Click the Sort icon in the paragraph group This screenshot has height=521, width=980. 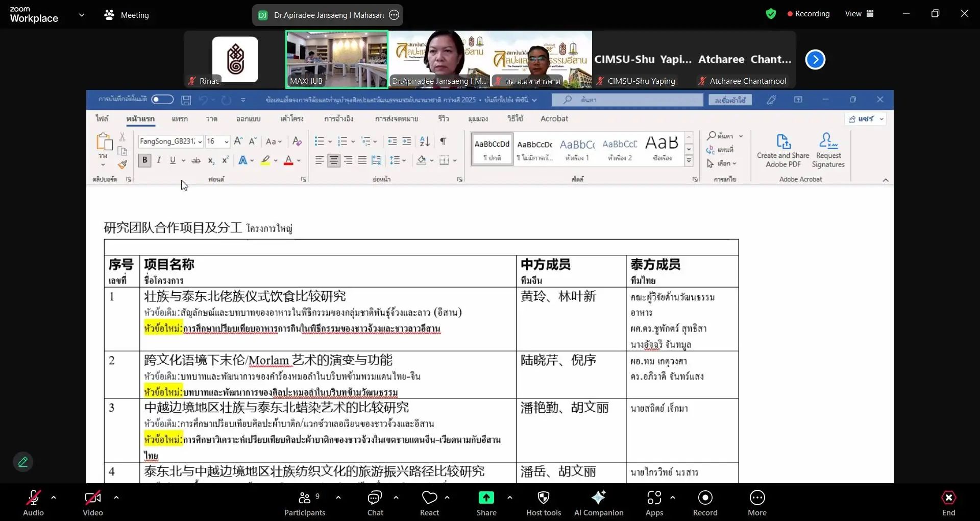click(424, 141)
